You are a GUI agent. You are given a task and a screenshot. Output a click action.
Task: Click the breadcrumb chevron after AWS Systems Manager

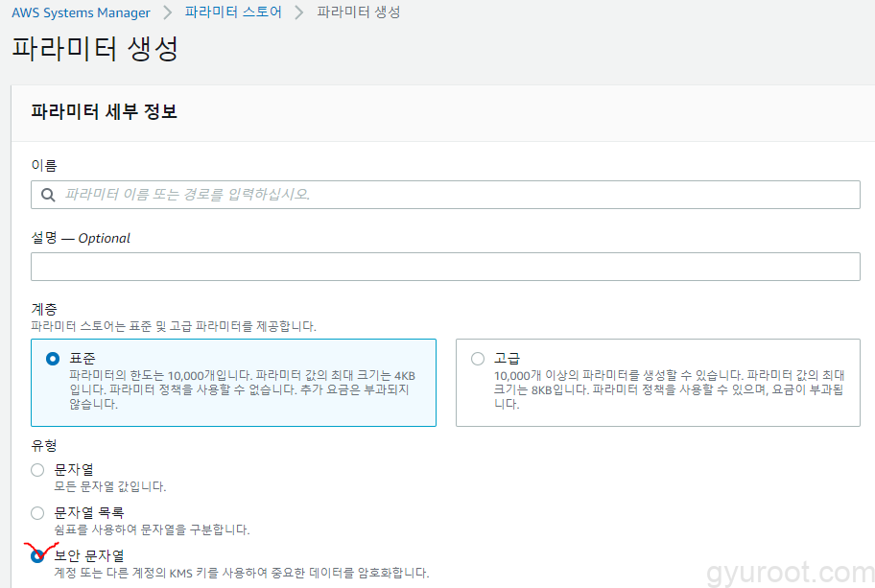click(167, 12)
